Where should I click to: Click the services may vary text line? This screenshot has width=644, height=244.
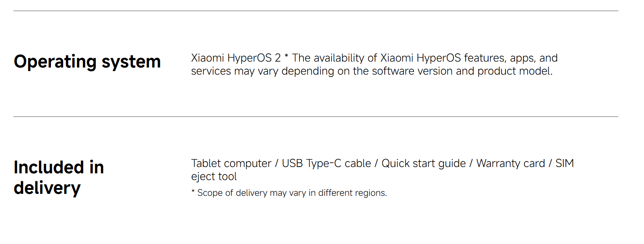pos(372,71)
